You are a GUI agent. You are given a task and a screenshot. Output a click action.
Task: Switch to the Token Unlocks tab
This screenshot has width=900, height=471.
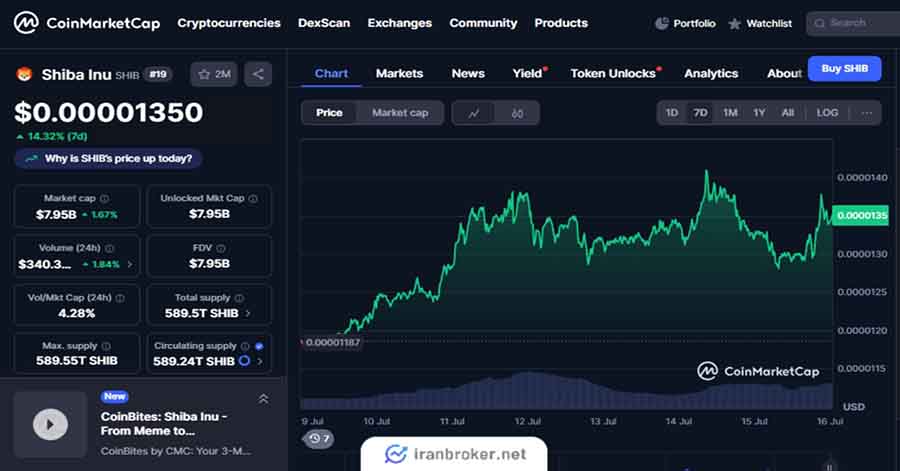click(x=613, y=73)
